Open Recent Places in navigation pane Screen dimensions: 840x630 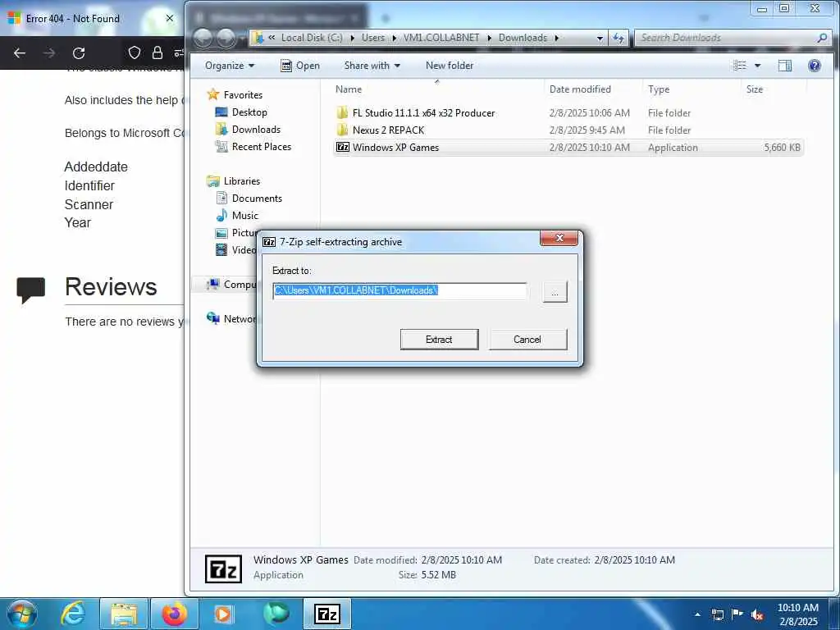click(x=262, y=146)
